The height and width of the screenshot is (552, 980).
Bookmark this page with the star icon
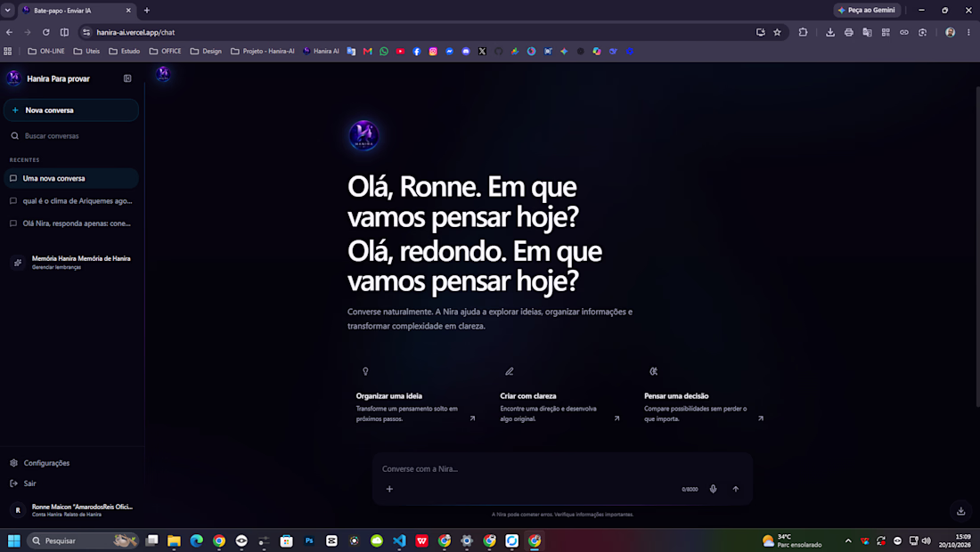778,32
